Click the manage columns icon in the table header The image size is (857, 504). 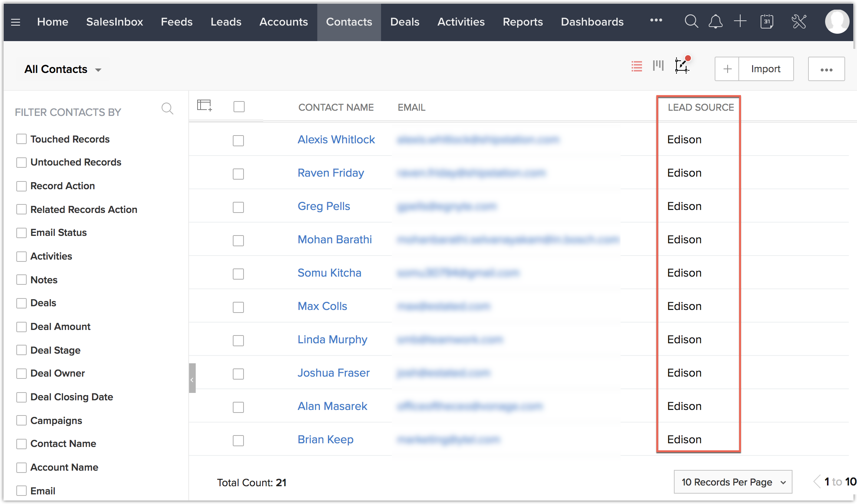tap(204, 106)
